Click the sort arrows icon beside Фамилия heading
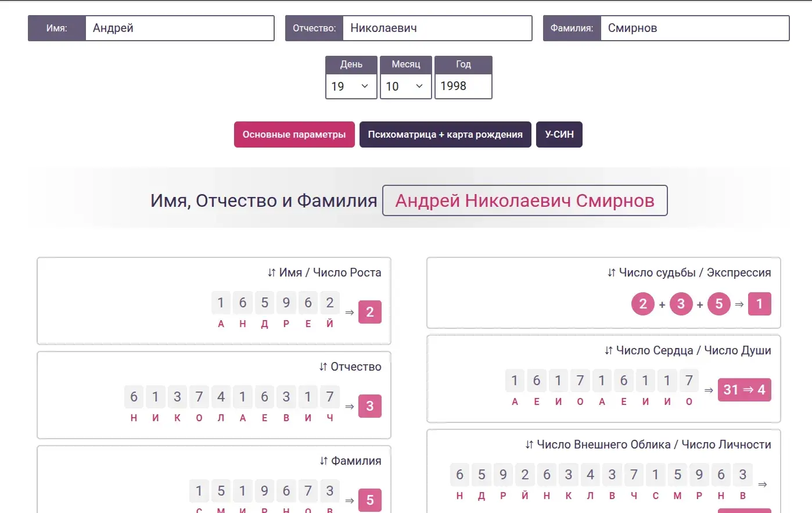The width and height of the screenshot is (812, 513). (x=324, y=461)
